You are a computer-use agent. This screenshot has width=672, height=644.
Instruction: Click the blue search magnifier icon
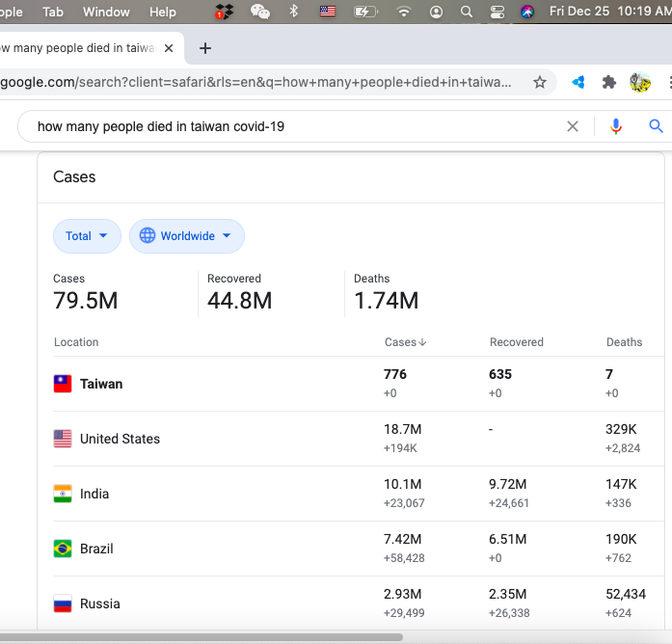(657, 126)
